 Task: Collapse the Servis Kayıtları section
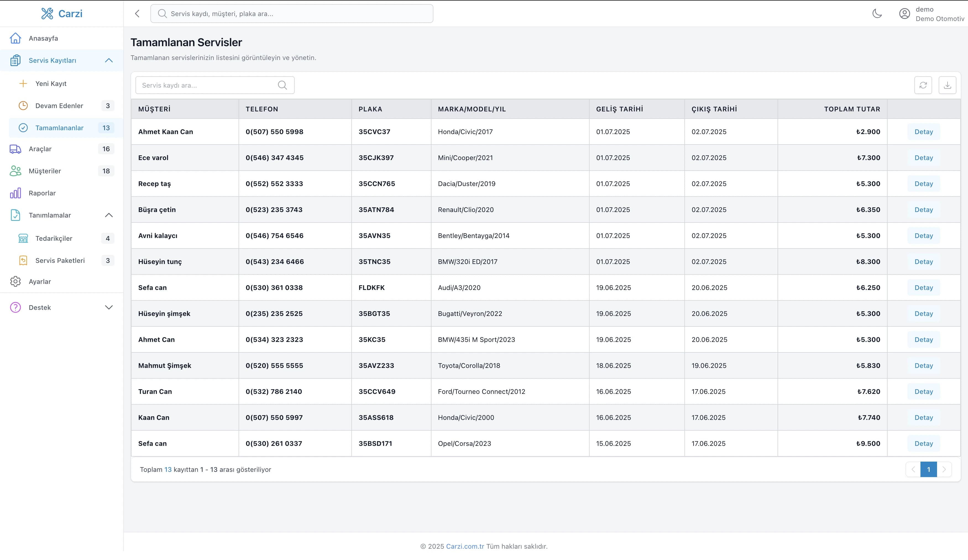coord(109,60)
